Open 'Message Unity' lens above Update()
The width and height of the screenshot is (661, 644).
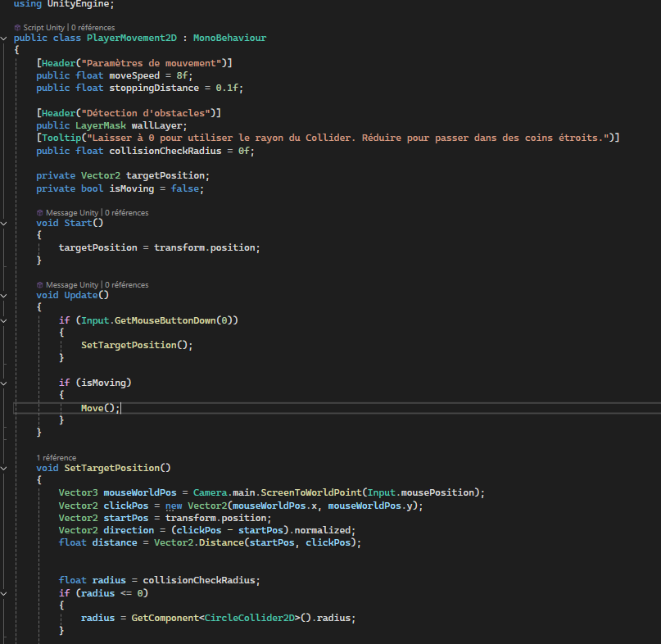coord(71,284)
